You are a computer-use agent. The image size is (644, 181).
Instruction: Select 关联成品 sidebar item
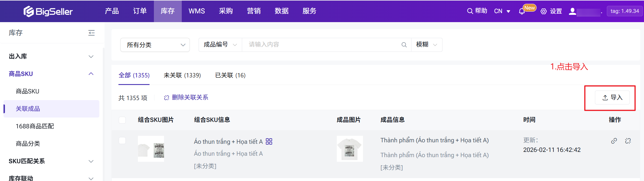pos(51,109)
